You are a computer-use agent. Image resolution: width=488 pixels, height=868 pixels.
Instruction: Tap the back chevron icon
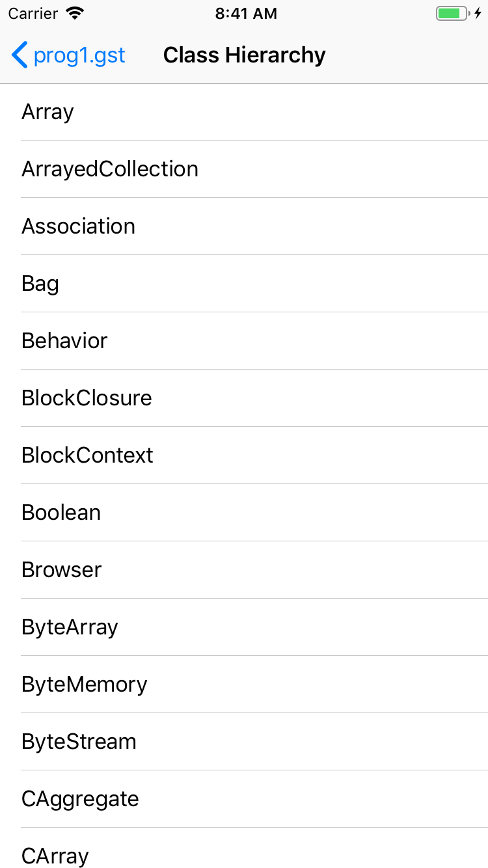[x=20, y=55]
